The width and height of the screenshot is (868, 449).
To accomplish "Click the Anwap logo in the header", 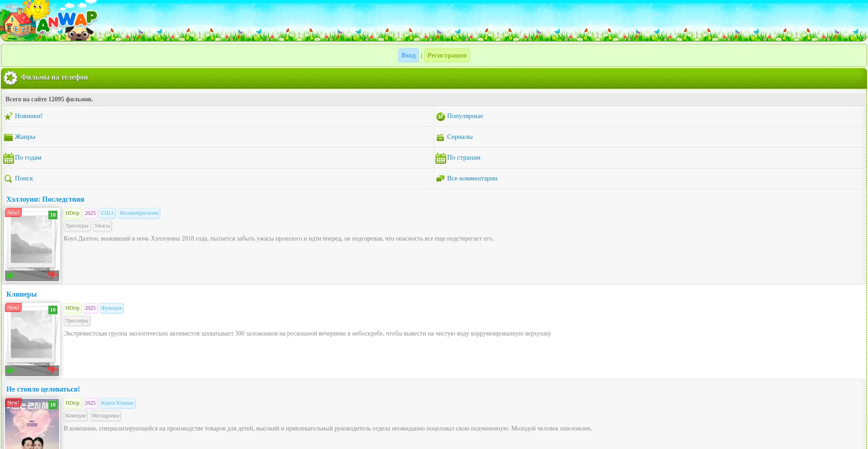I will pos(50,21).
